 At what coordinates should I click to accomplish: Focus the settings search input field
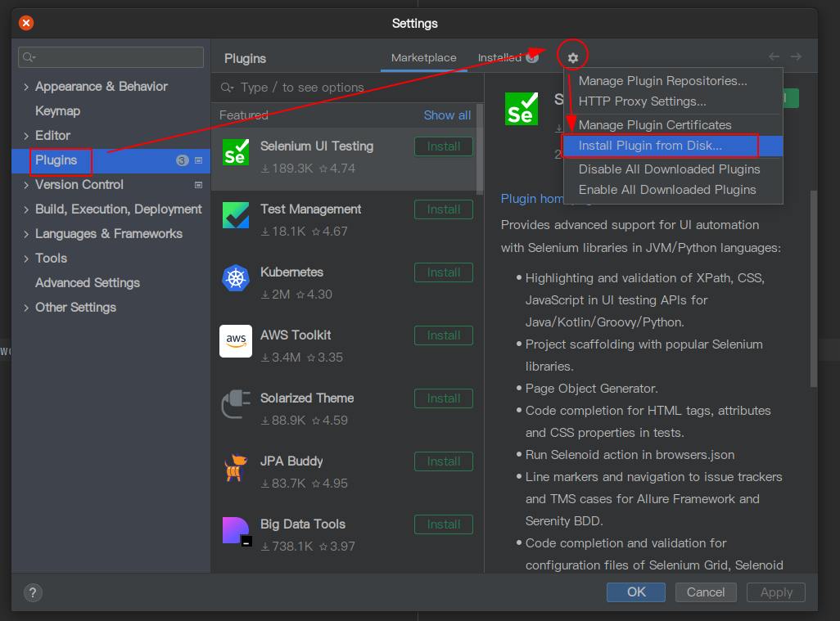click(x=111, y=57)
